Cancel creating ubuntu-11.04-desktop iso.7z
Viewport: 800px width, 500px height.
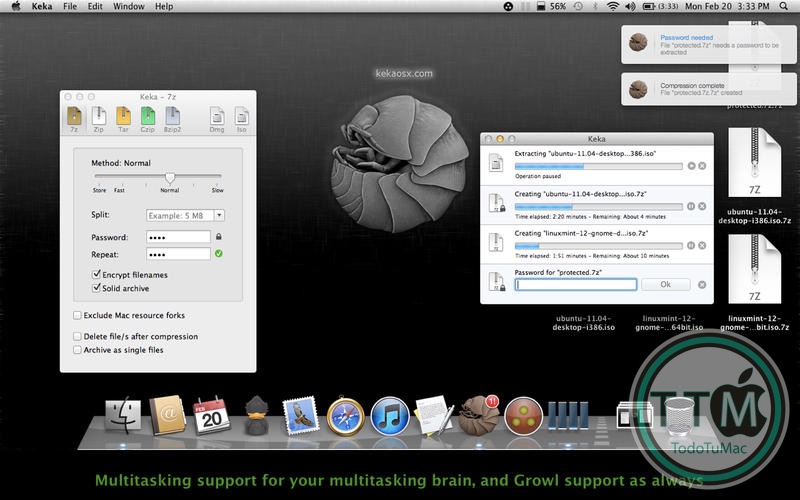pyautogui.click(x=702, y=206)
